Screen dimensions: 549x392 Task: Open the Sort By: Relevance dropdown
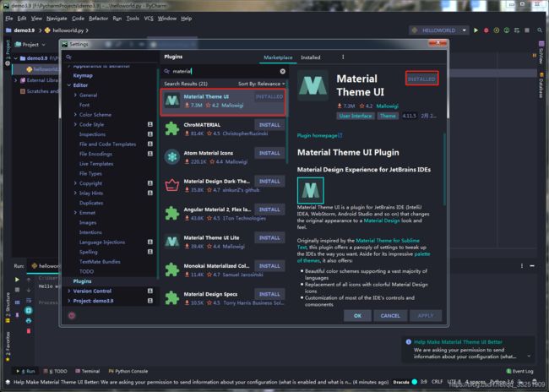tap(261, 84)
